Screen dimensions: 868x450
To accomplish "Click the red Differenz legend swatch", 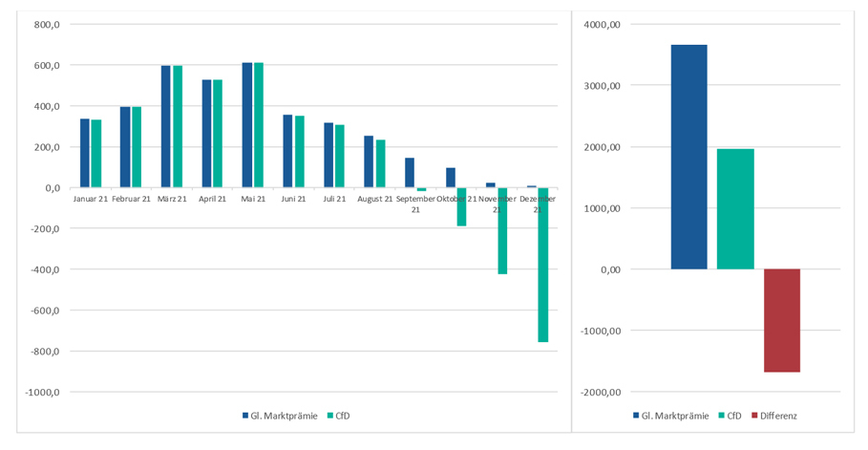I will (x=755, y=416).
